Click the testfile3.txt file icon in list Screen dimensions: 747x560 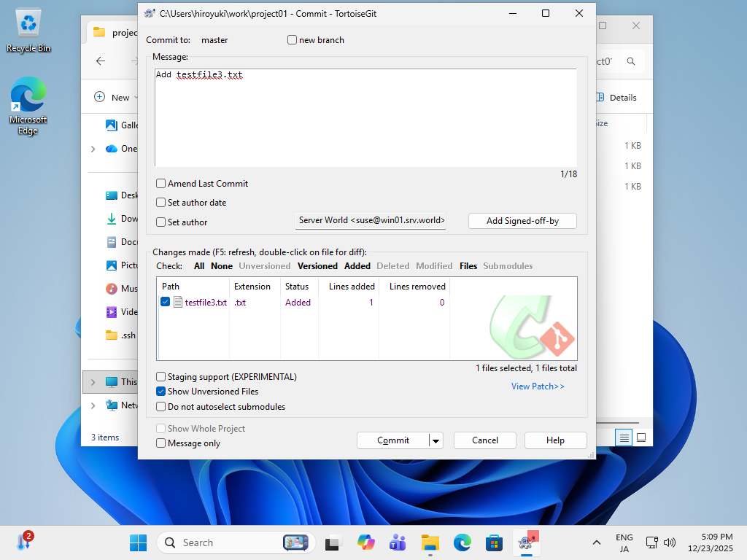pos(178,303)
